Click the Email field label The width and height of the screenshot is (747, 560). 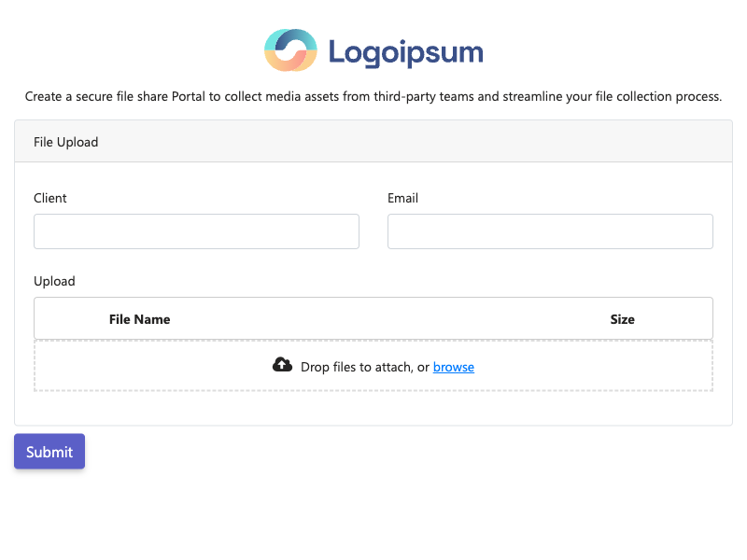tap(402, 198)
